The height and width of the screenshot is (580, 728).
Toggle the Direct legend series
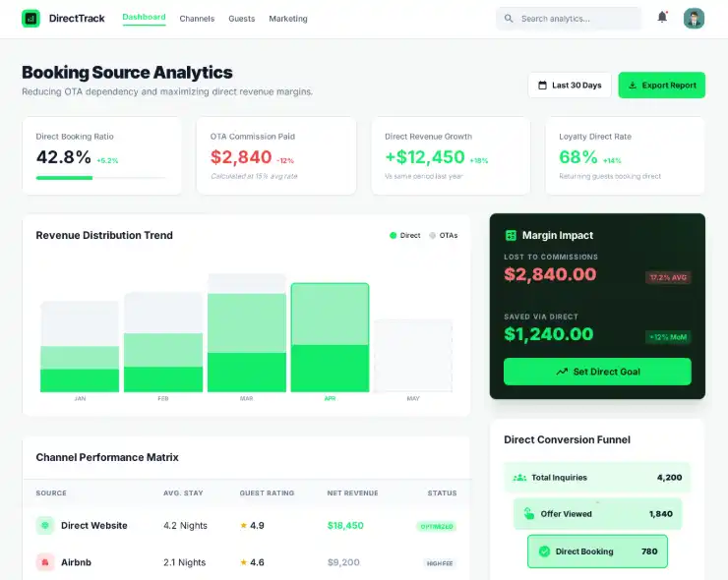404,236
